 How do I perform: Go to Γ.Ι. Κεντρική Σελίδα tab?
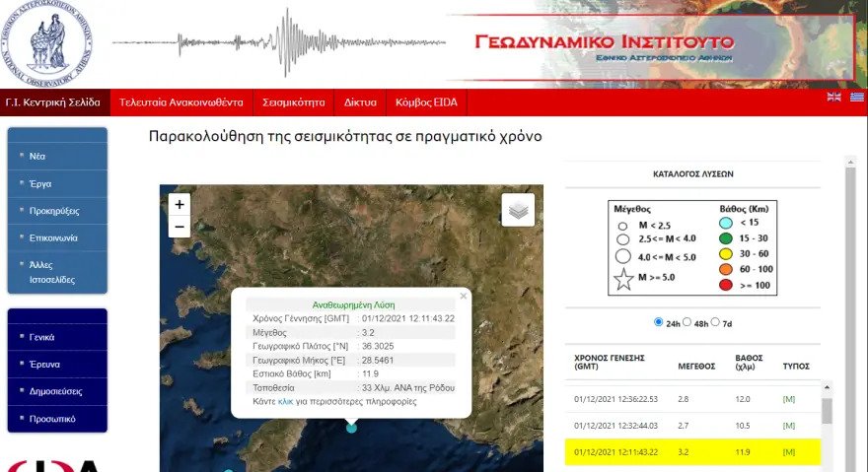pyautogui.click(x=54, y=101)
